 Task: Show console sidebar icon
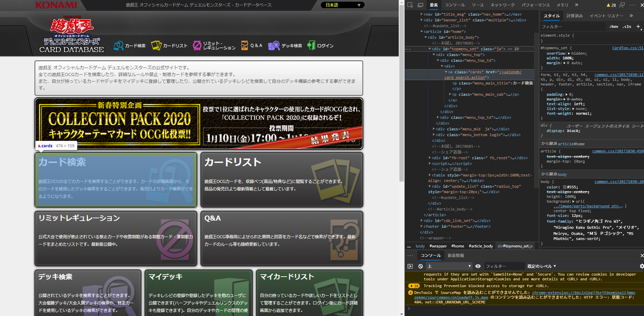coord(411,266)
